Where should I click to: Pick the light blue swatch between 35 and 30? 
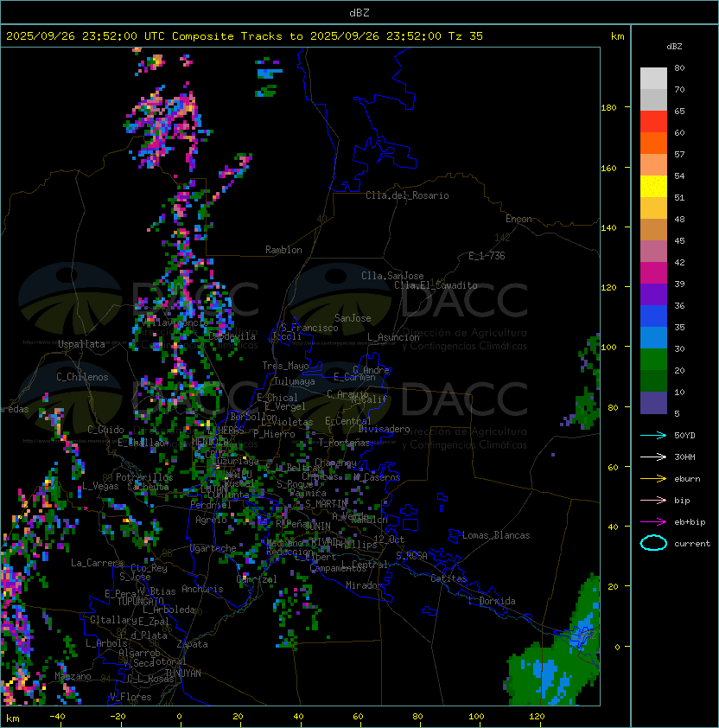click(653, 337)
